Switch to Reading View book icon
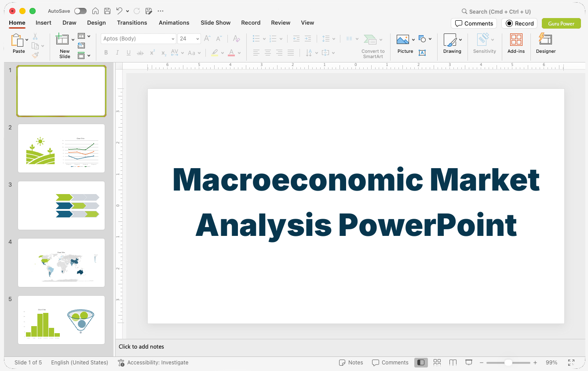This screenshot has height=371, width=588. coord(453,363)
